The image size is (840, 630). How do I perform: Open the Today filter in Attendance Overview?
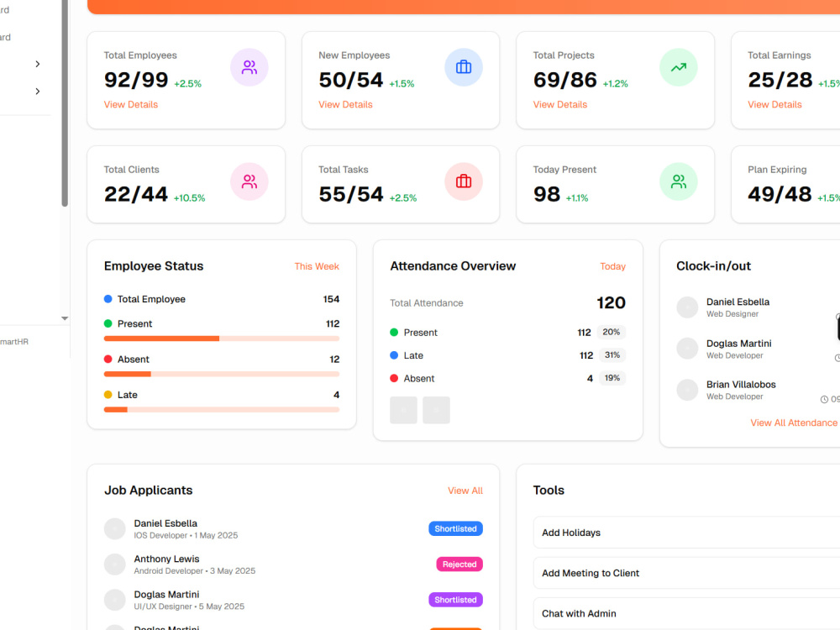tap(613, 266)
